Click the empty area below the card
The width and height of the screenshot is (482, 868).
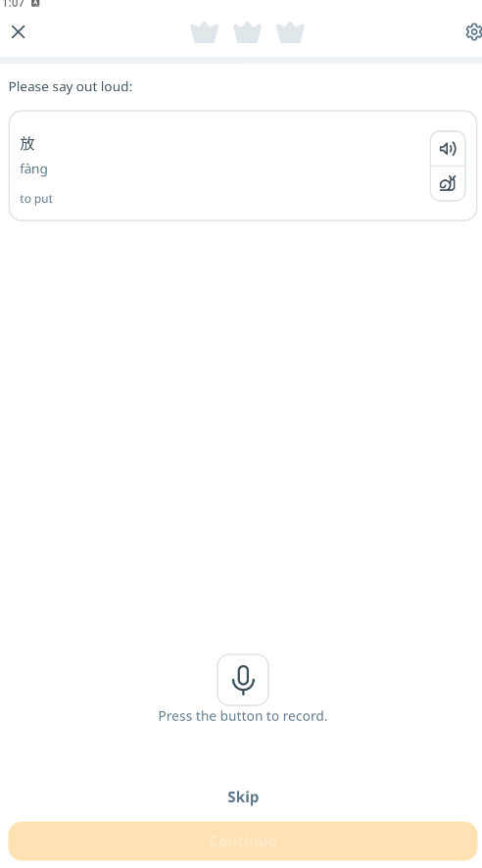pyautogui.click(x=243, y=432)
